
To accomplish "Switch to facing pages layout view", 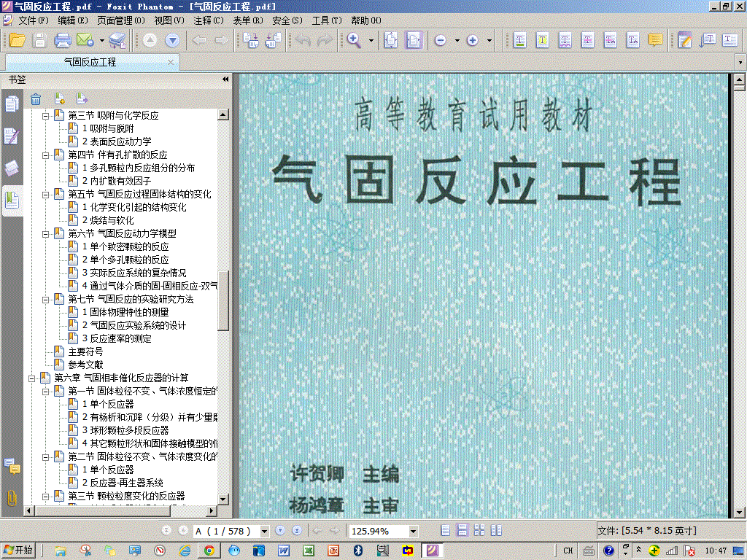I will point(496,531).
